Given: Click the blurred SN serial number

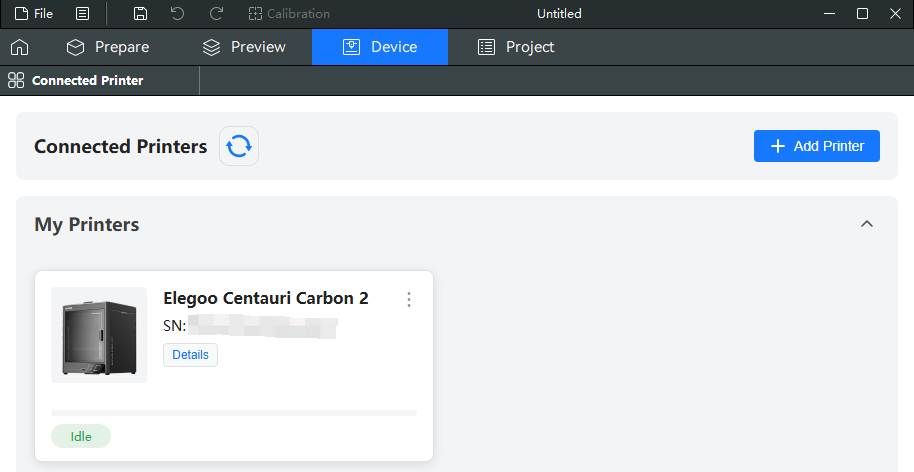Looking at the screenshot, I should coord(262,326).
